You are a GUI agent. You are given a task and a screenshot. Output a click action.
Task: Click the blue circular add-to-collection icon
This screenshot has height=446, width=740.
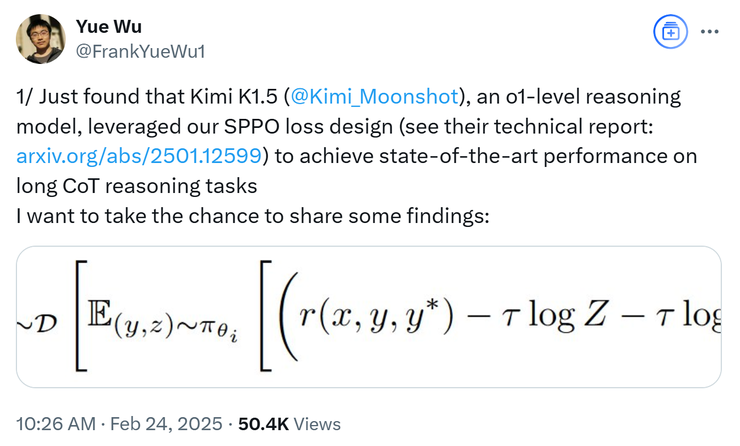pos(669,32)
